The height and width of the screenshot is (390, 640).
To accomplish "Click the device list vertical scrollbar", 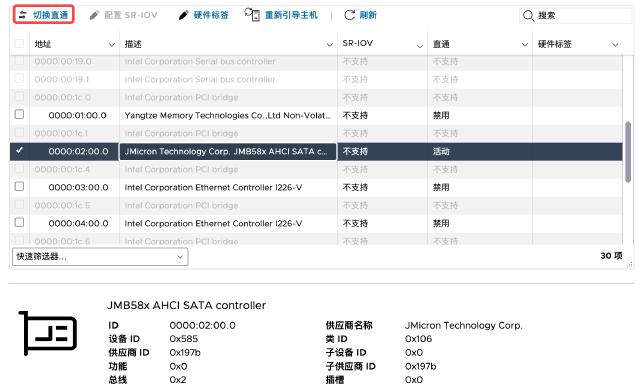I will (x=628, y=152).
